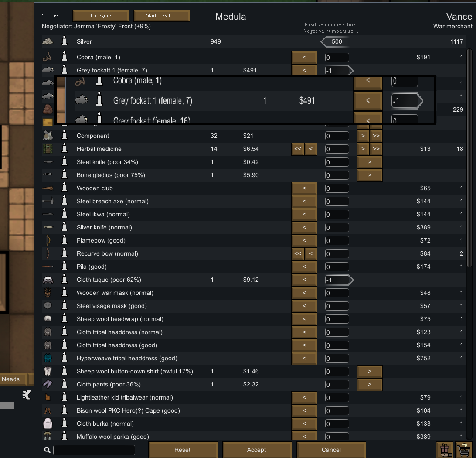Accept the trade
The image size is (476, 458).
(x=256, y=450)
